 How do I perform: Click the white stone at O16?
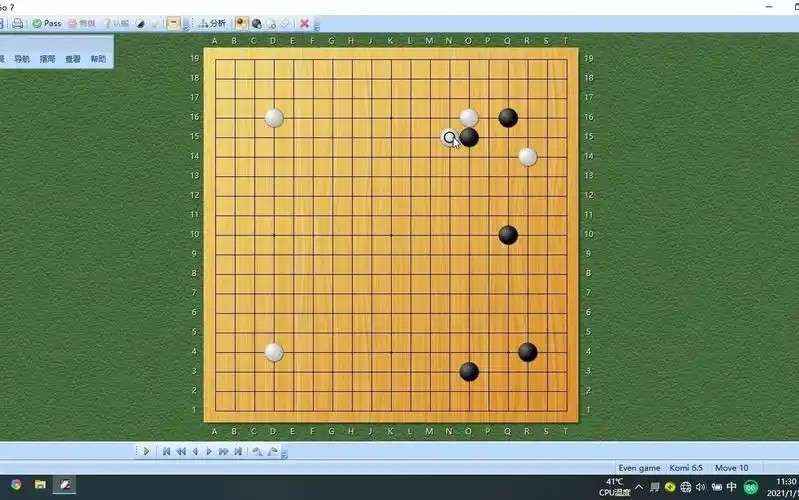click(469, 118)
